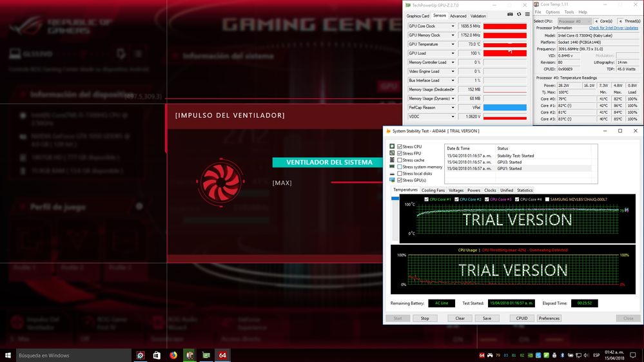Enable Stress cache checkbox
The height and width of the screenshot is (362, 644).
click(400, 160)
